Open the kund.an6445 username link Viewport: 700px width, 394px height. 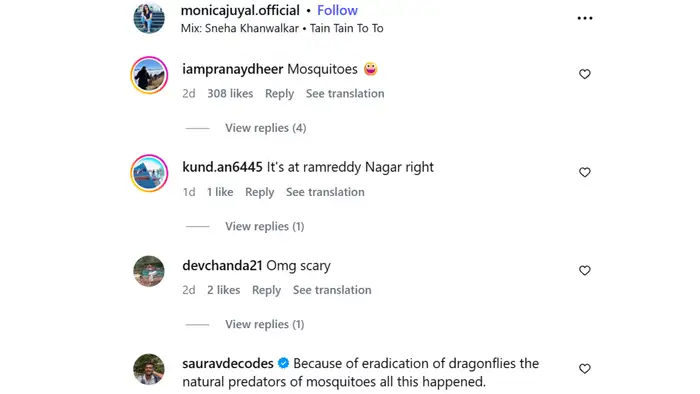coord(222,167)
